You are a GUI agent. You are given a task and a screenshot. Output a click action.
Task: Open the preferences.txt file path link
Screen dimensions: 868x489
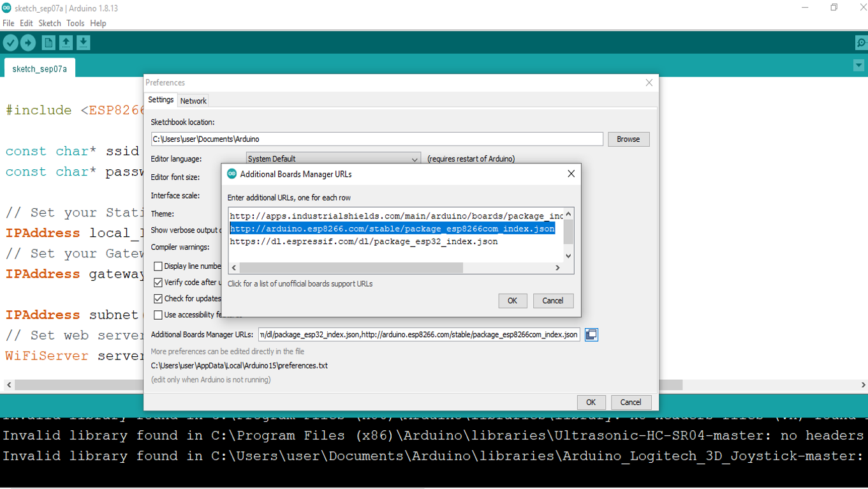(x=239, y=366)
